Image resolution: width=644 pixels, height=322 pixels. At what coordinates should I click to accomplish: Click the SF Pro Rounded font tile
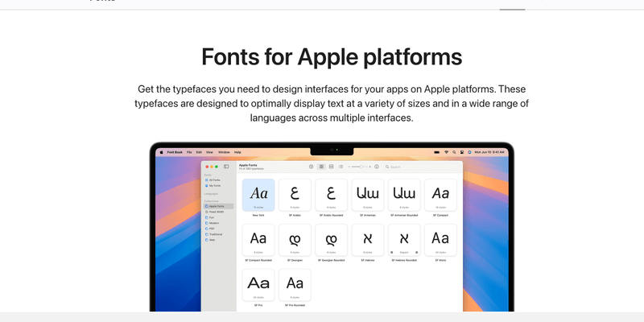pos(295,285)
